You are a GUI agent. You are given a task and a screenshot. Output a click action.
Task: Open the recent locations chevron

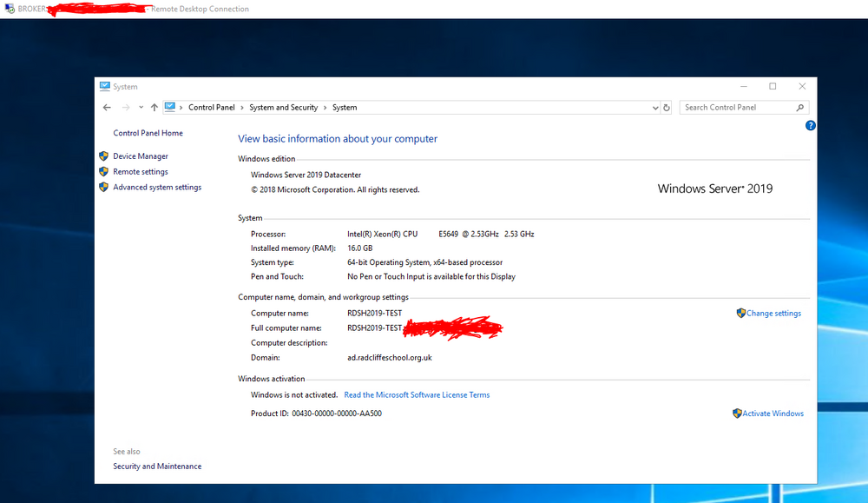tap(141, 108)
